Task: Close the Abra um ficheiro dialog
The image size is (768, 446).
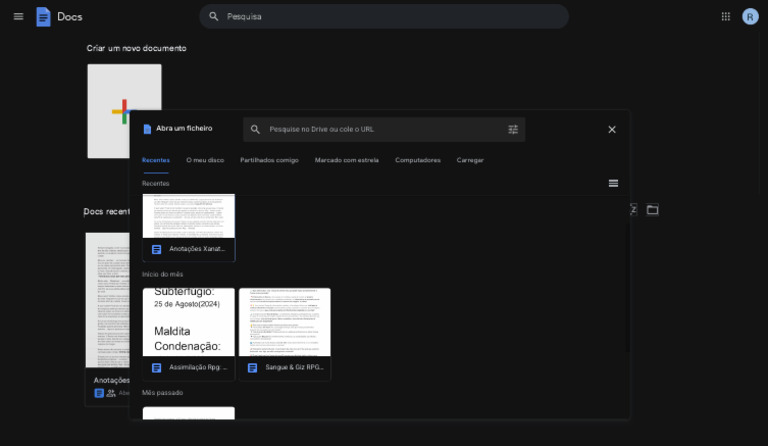Action: [x=612, y=130]
